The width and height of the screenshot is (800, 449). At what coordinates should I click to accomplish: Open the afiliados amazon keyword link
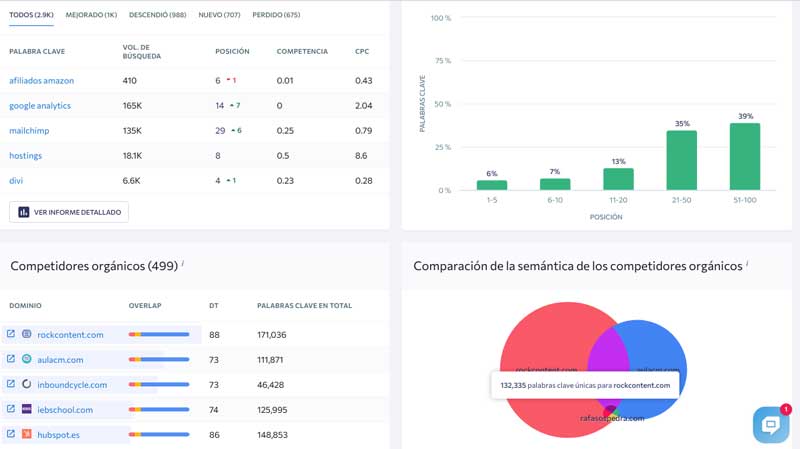click(x=41, y=80)
